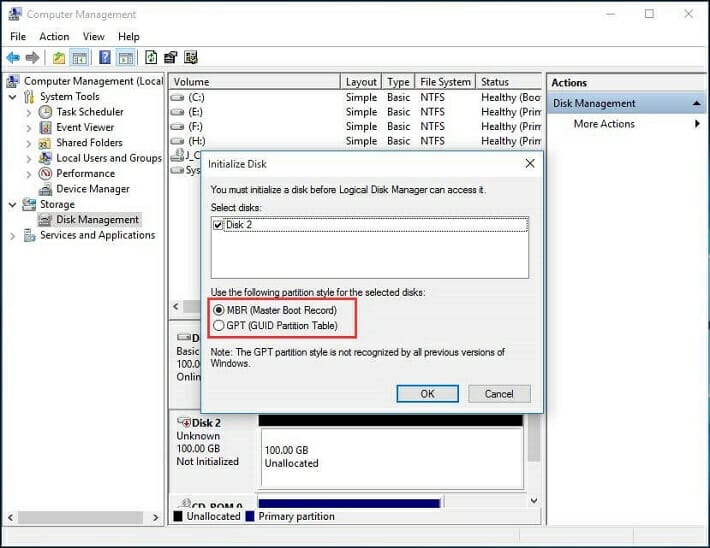Toggle the Show/Hide Console Tree toolbar icon
Image resolution: width=710 pixels, height=548 pixels.
tap(79, 58)
